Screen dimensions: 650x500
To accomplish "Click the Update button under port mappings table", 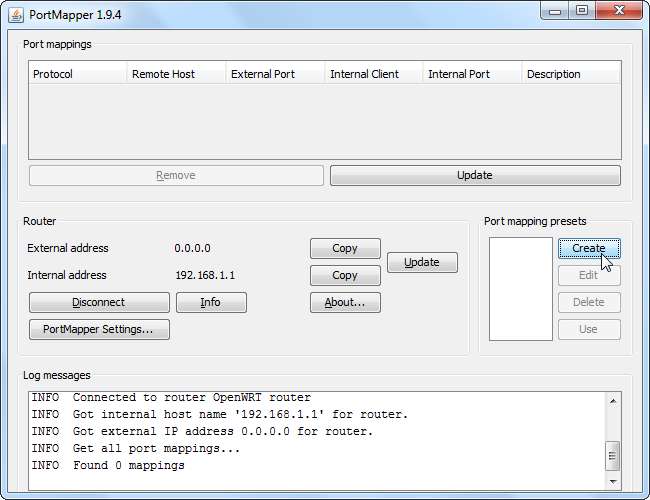I will [x=475, y=175].
